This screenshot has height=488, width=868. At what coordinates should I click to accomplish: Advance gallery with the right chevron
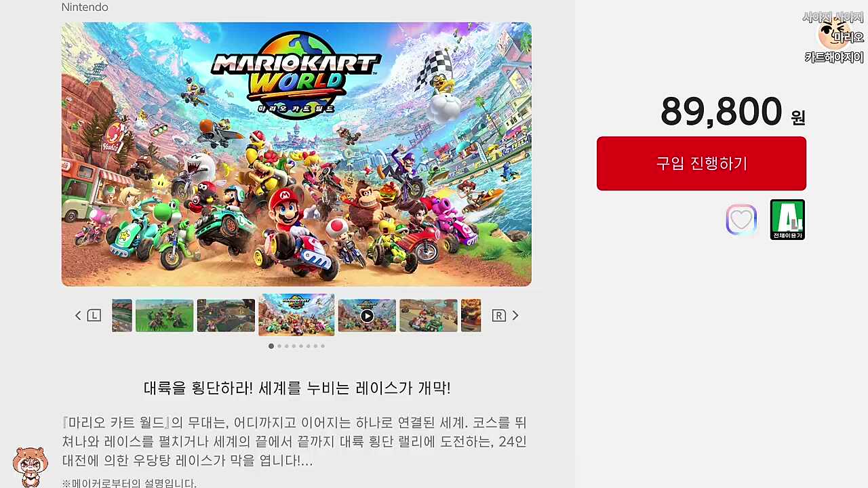point(515,315)
